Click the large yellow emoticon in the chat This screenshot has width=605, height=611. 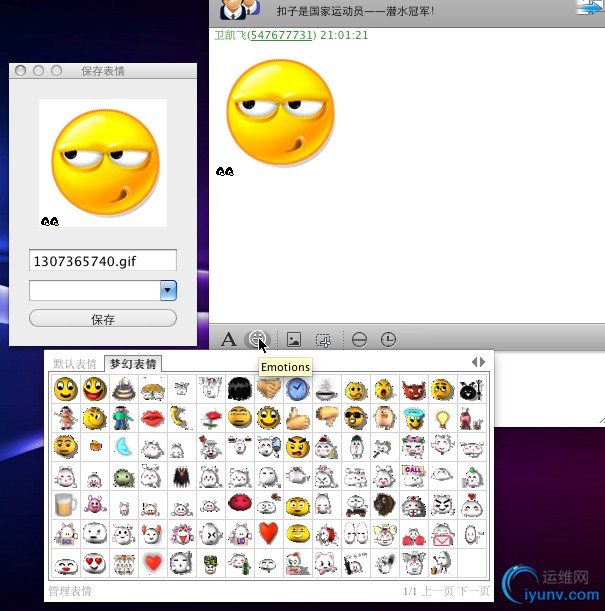(280, 112)
